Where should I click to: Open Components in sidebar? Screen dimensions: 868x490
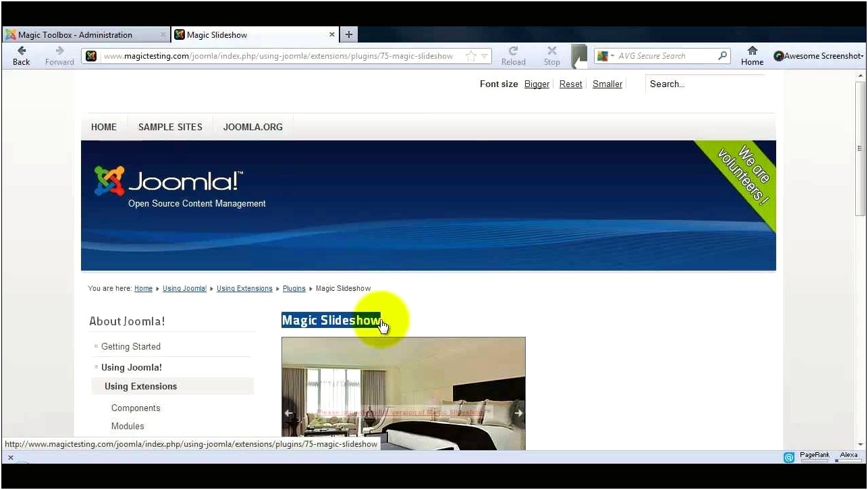tap(136, 408)
